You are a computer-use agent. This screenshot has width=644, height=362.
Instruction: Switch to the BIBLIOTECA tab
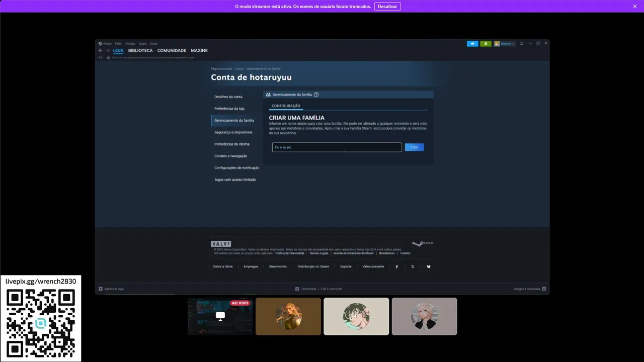(x=140, y=51)
